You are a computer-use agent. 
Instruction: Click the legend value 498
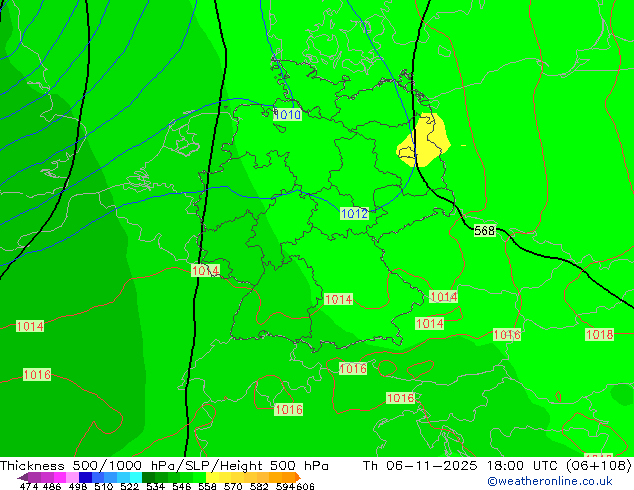point(78,486)
